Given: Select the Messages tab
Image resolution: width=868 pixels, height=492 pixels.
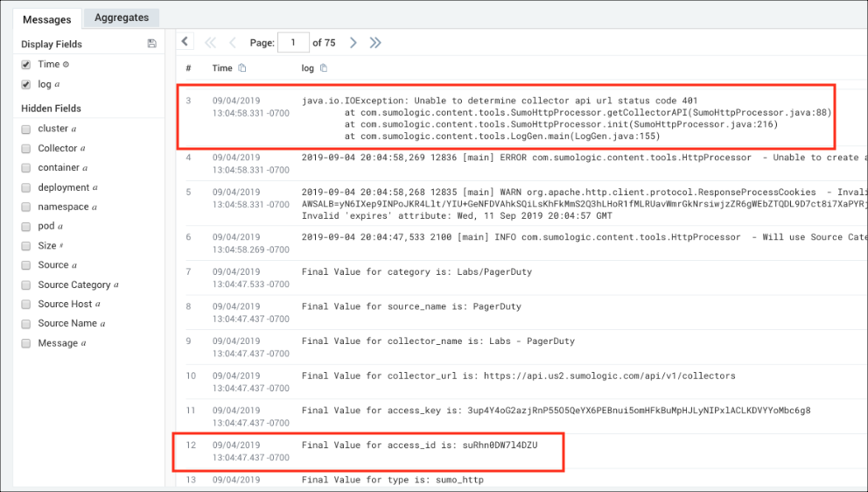Looking at the screenshot, I should pos(46,18).
